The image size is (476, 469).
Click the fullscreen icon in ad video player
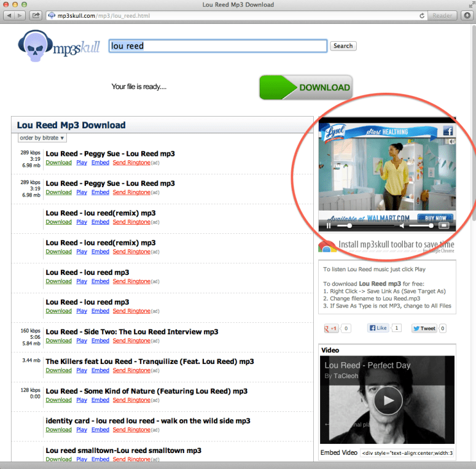coord(444,225)
